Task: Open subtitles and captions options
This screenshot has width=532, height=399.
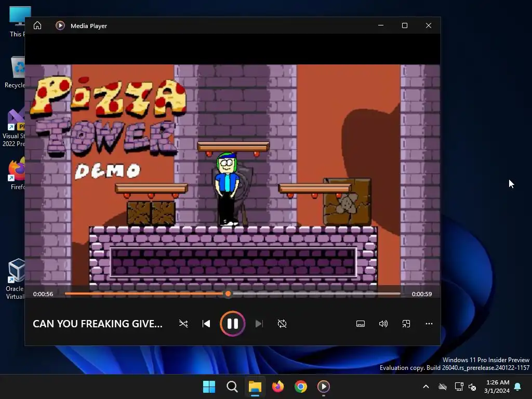Action: pos(361,324)
